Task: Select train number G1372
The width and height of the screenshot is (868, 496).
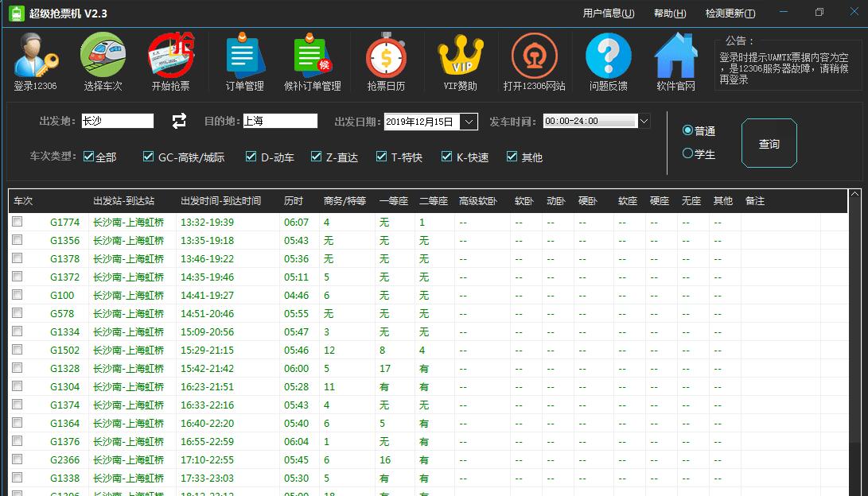Action: 64,277
